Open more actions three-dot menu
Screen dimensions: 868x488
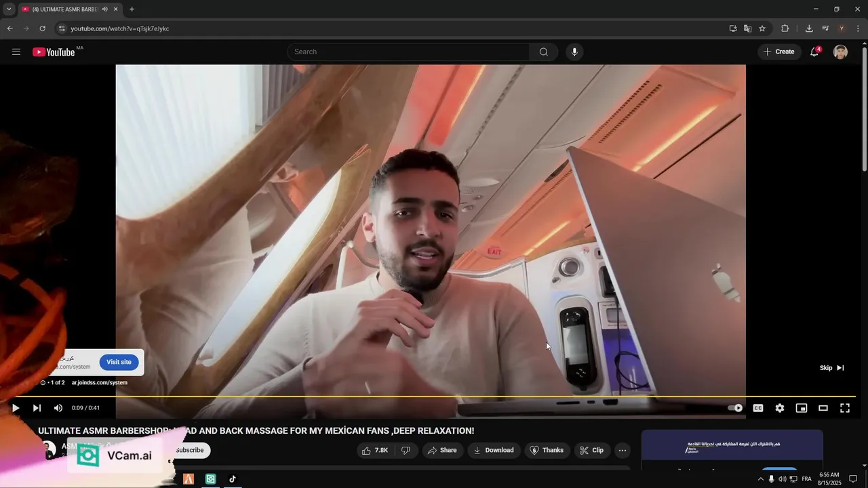[x=623, y=450]
